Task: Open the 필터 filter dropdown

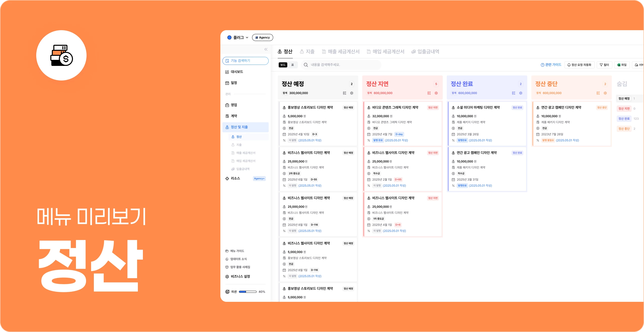Action: pyautogui.click(x=604, y=65)
